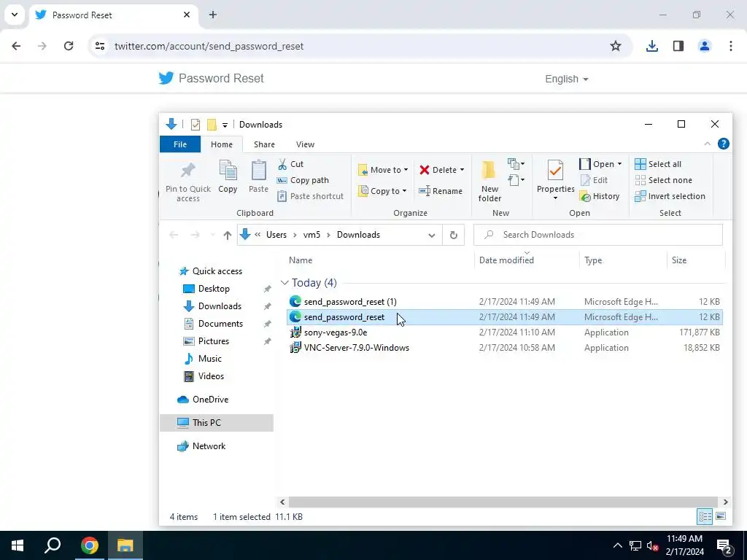Click the Pin to Quick access icon
This screenshot has height=560, width=747.
pyautogui.click(x=187, y=171)
